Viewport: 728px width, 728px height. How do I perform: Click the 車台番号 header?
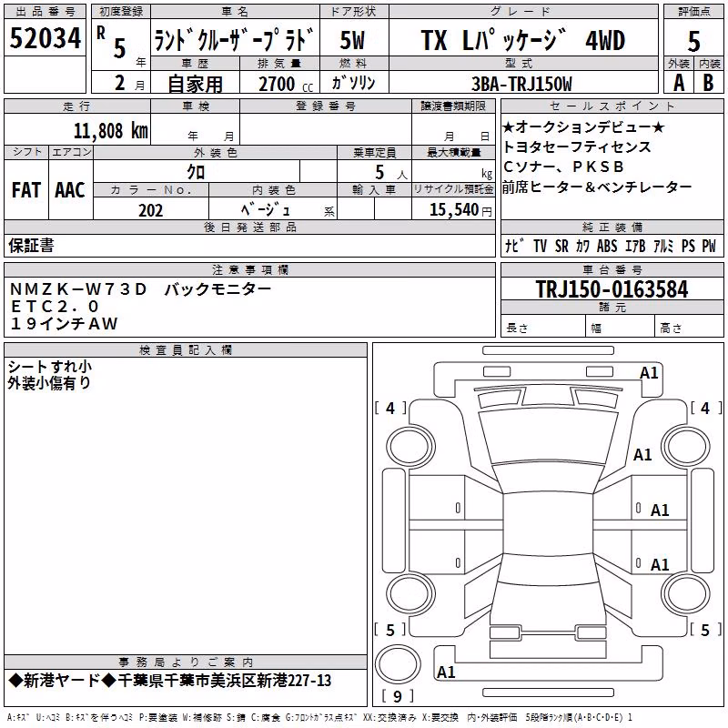(x=612, y=269)
